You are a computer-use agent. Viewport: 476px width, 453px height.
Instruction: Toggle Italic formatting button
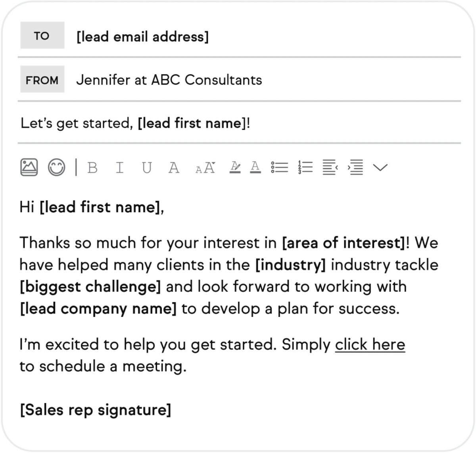(119, 168)
